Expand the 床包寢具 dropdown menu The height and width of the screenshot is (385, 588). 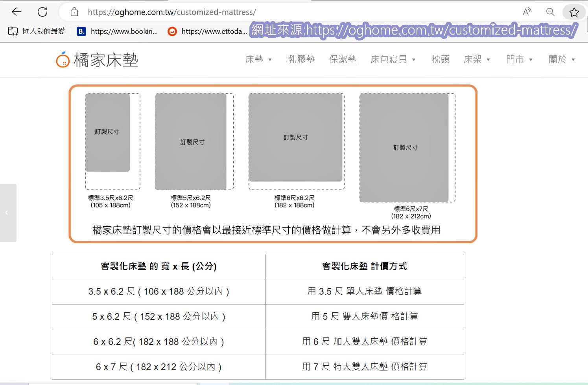click(x=393, y=59)
